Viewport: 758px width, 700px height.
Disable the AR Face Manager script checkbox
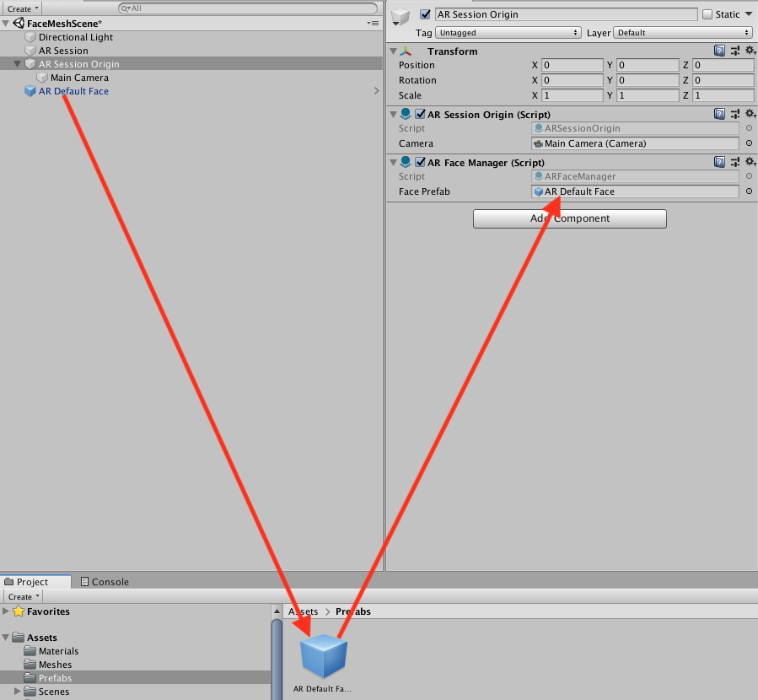coord(420,163)
